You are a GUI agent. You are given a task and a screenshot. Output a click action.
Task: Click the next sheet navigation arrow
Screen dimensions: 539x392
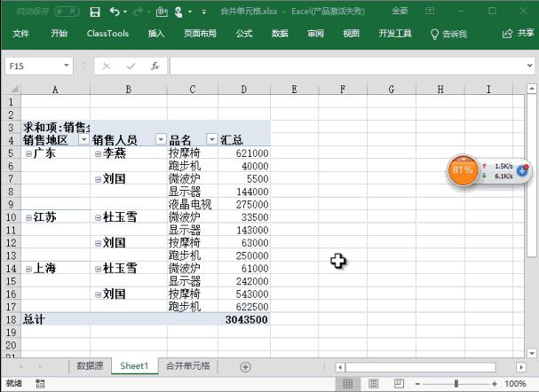[40, 367]
